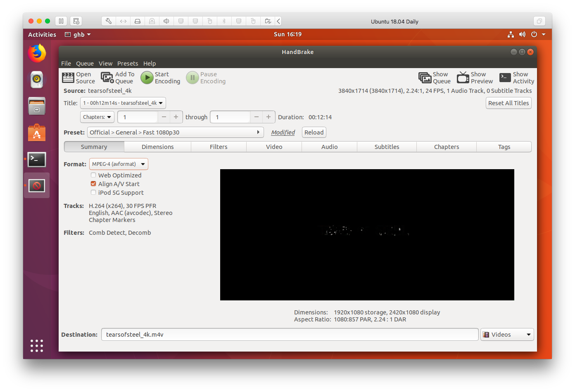Open VM settings wrench icon
This screenshot has height=392, width=575.
coord(109,21)
